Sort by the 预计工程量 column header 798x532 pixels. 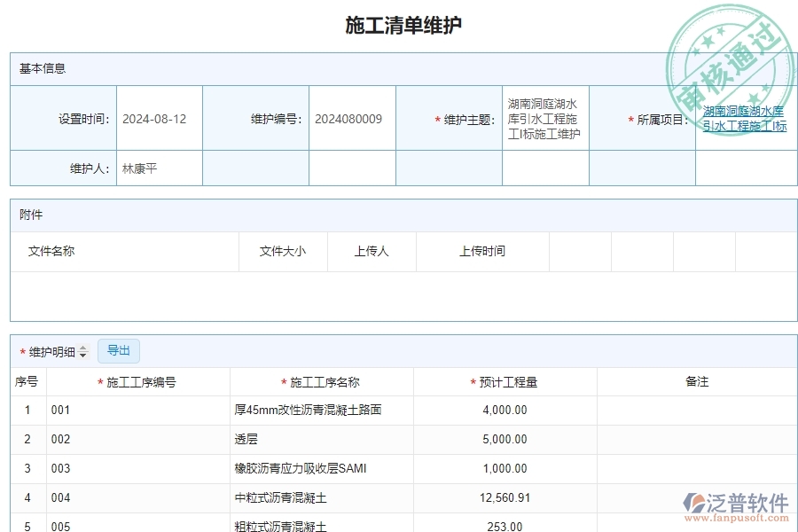coord(507,381)
